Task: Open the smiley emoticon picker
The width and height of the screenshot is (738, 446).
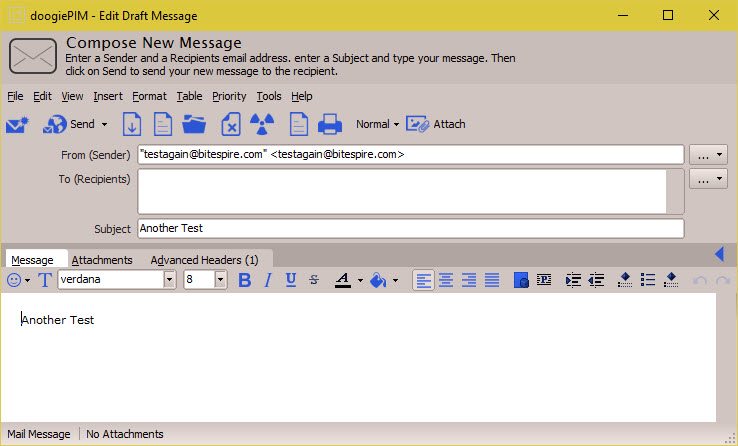Action: pos(18,280)
